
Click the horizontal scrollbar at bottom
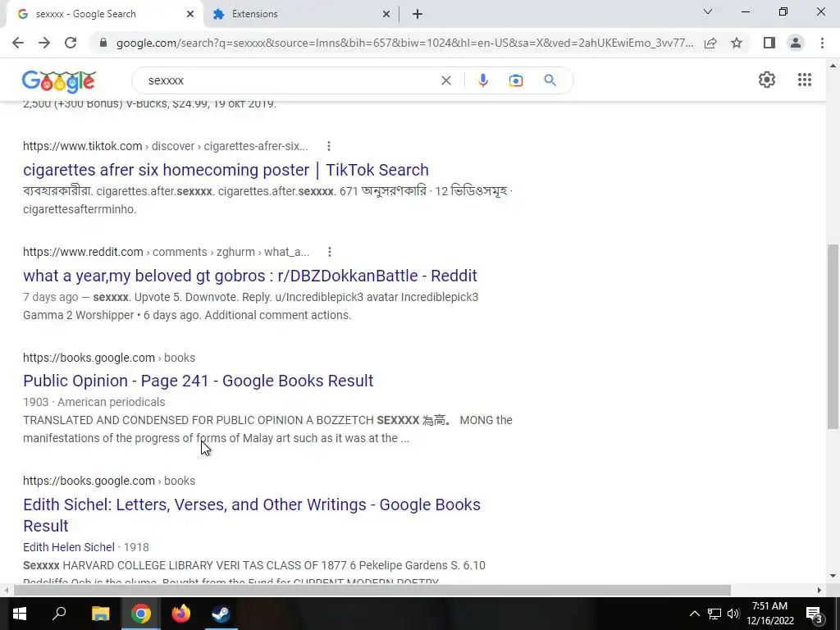[372, 590]
